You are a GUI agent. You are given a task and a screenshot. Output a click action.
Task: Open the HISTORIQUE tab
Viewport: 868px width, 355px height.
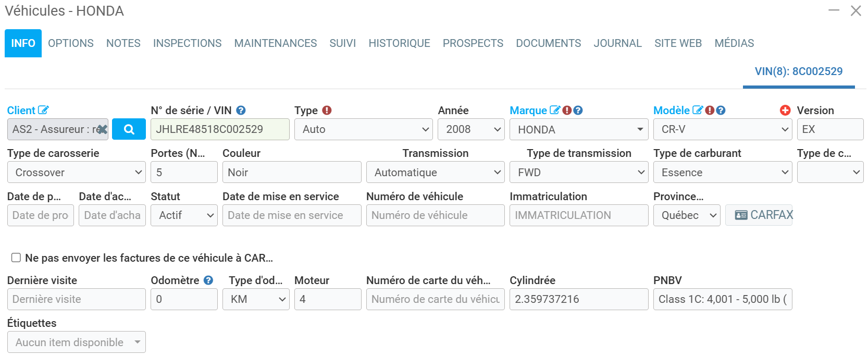[x=399, y=43]
